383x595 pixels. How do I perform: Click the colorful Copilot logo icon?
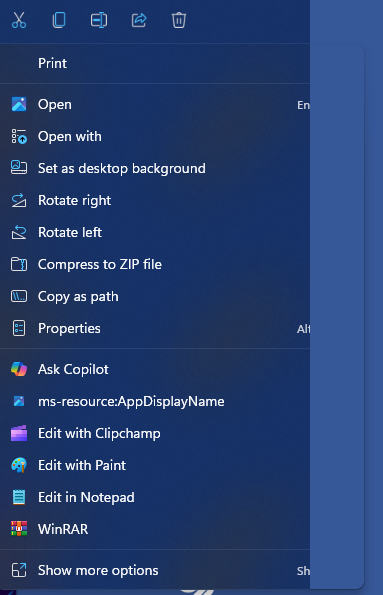(19, 369)
